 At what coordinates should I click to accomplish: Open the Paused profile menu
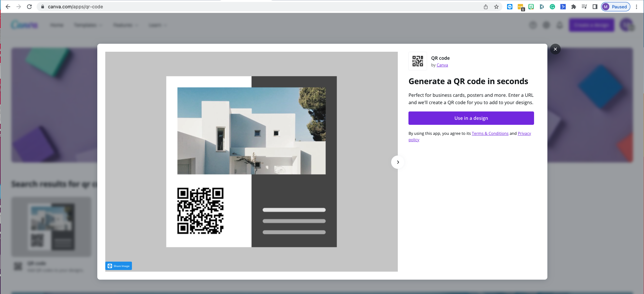click(616, 7)
